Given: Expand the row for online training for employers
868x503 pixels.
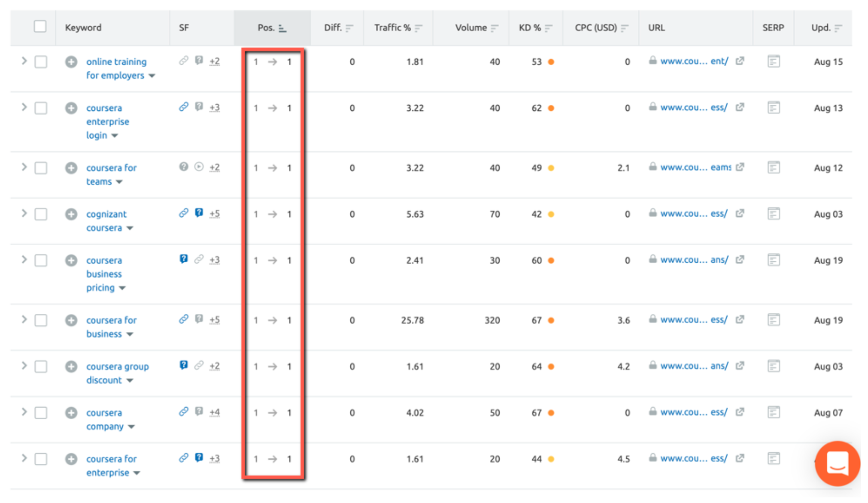Looking at the screenshot, I should click(x=24, y=61).
